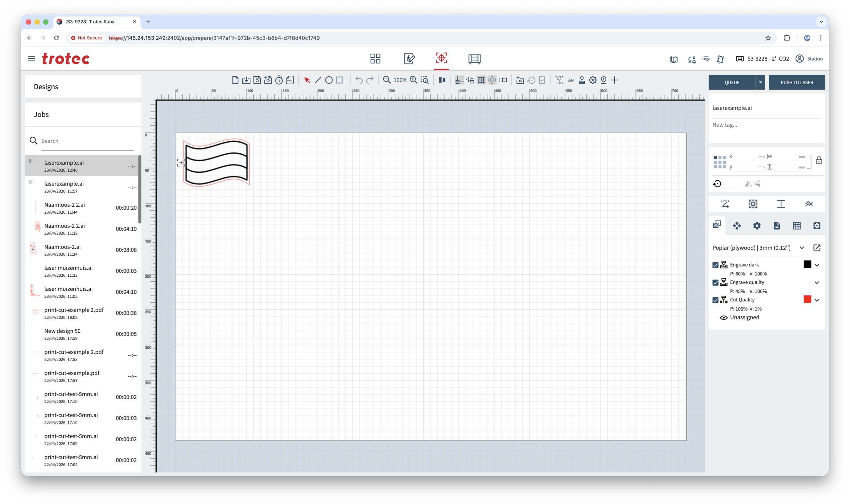This screenshot has height=504, width=850.
Task: Expand the Cut Quality settings chevron
Action: (x=817, y=300)
